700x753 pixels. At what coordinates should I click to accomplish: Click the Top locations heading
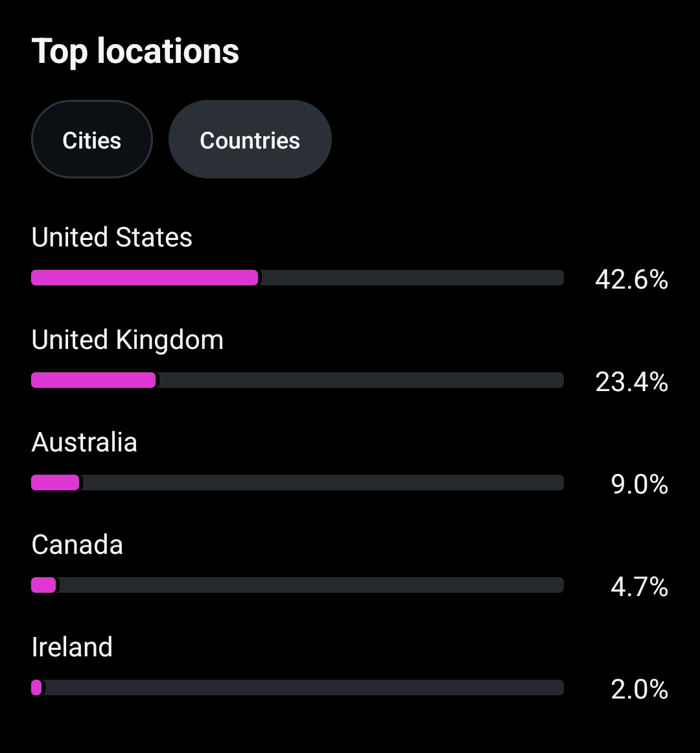coord(135,51)
